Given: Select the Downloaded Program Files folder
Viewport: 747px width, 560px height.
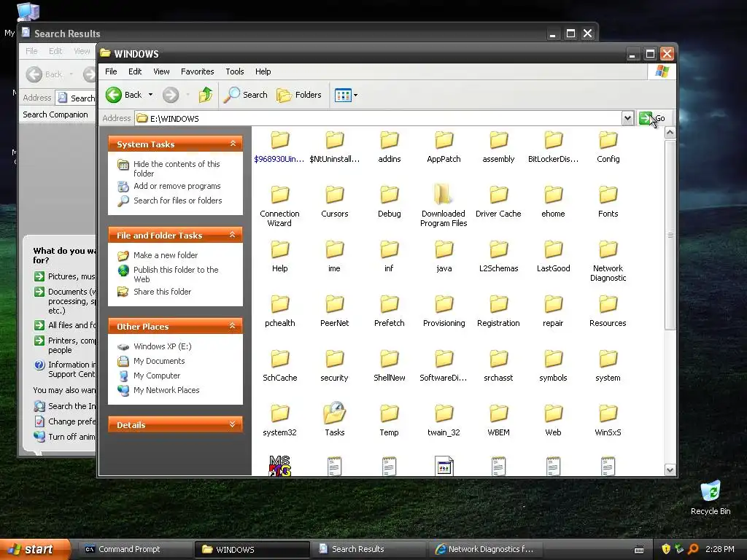Looking at the screenshot, I should pos(444,195).
